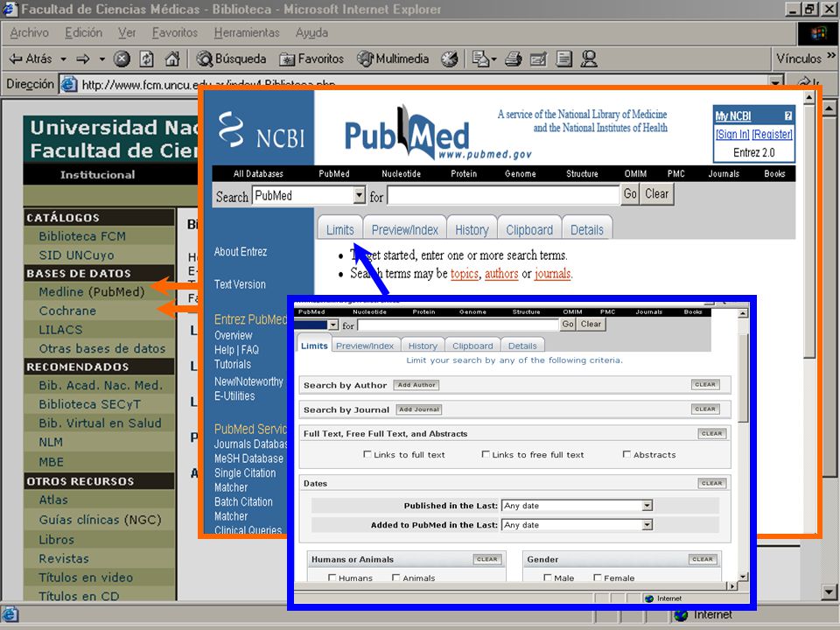Open the Favoritos toolbar button

tap(311, 59)
